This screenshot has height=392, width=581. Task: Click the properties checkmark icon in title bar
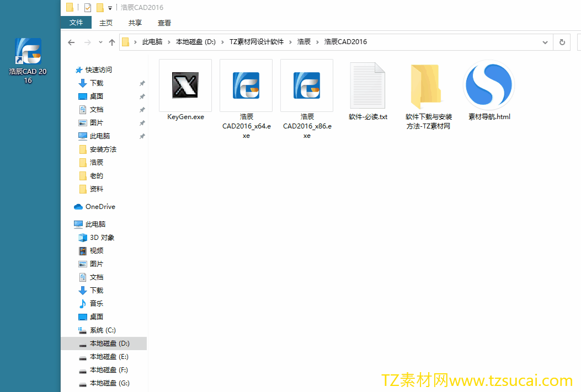coord(88,7)
